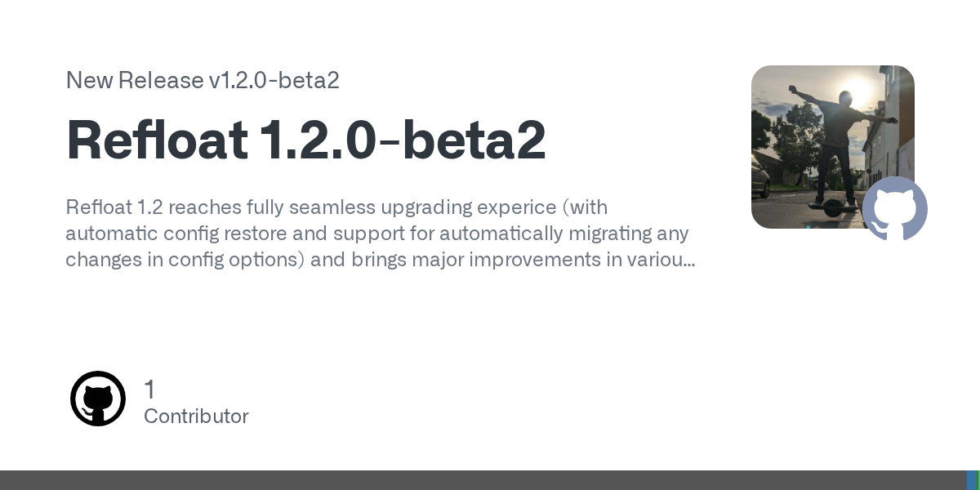The height and width of the screenshot is (490, 980).
Task: Expand the truncated description at the ellipsis
Action: point(688,260)
